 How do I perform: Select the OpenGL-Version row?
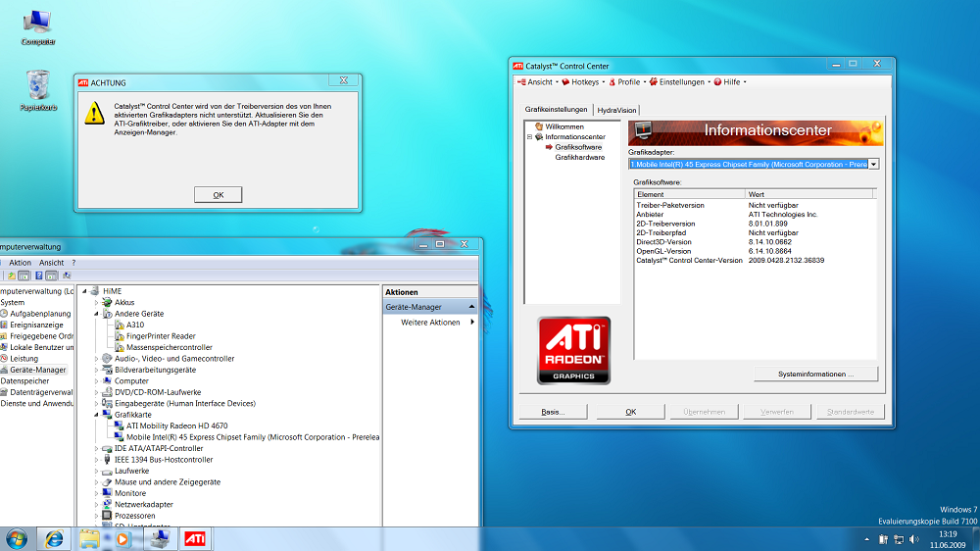tap(753, 251)
